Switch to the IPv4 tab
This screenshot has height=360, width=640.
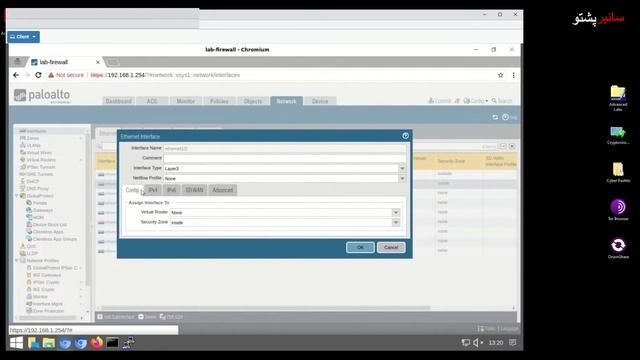coord(153,190)
